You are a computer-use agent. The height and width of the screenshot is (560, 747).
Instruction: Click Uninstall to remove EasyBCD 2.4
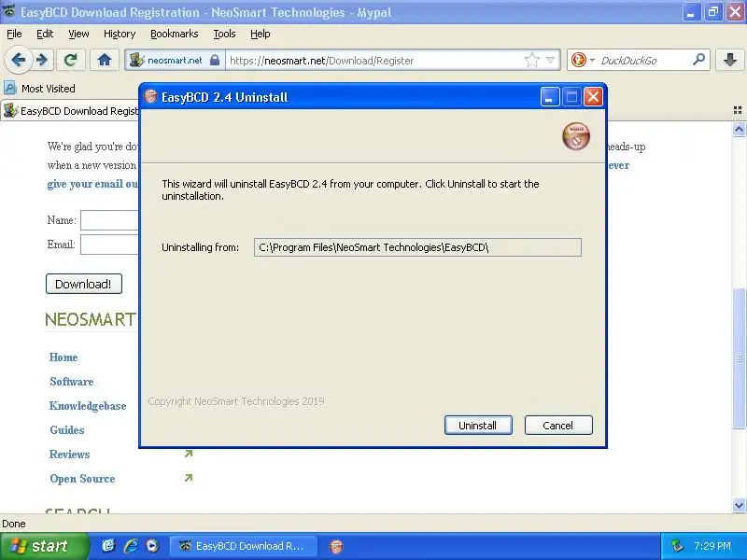478,426
